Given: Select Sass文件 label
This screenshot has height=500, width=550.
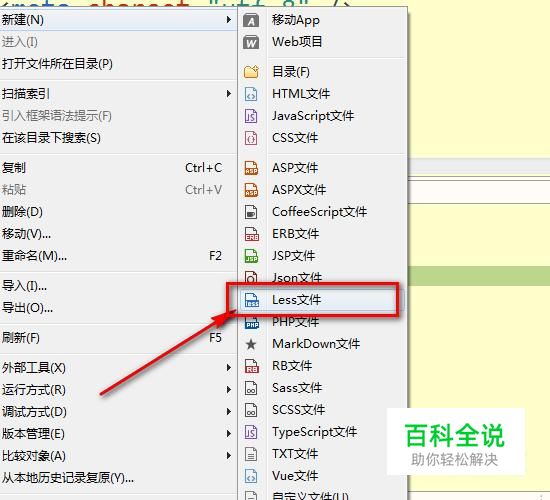Looking at the screenshot, I should click(297, 388).
